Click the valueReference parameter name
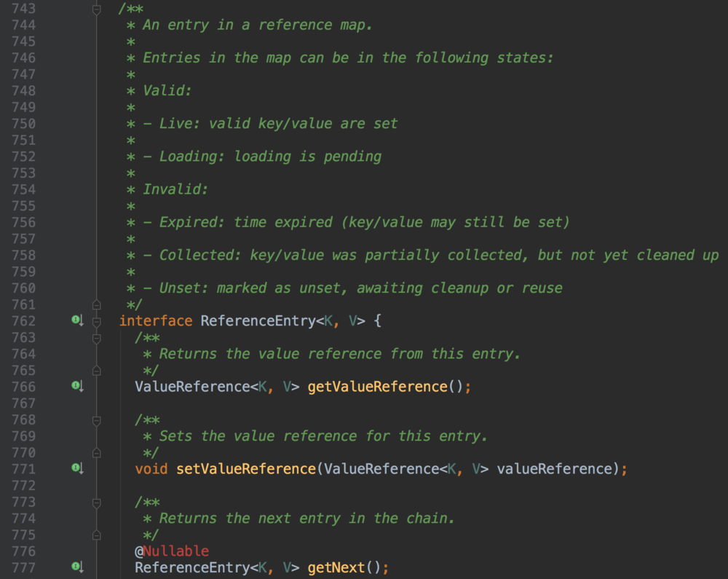The image size is (728, 579). [x=555, y=468]
